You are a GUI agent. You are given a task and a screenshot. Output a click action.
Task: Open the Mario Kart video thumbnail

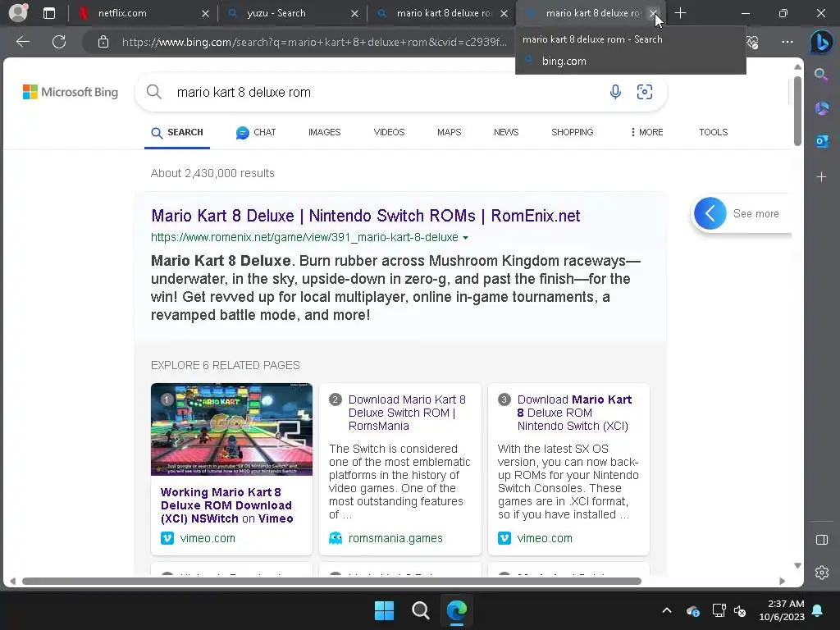231,429
